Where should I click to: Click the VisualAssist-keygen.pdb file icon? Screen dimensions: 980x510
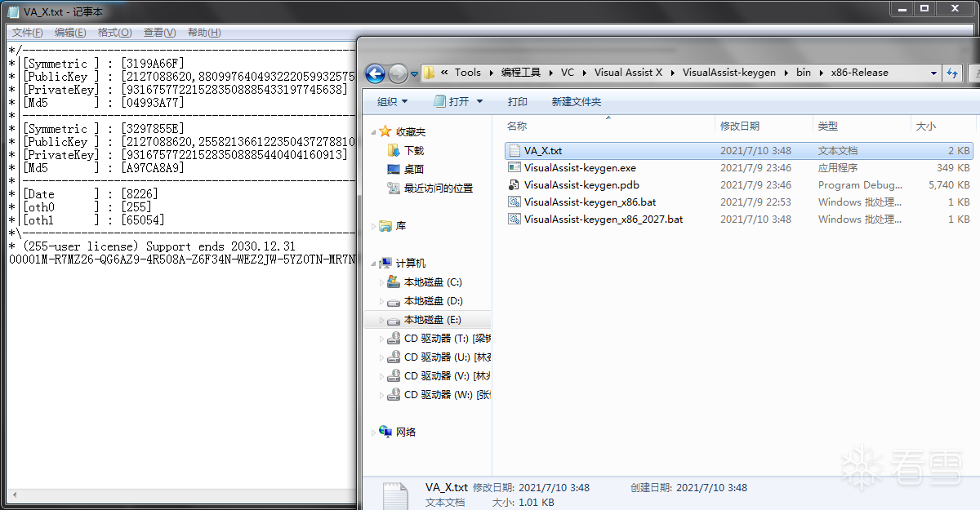[514, 185]
